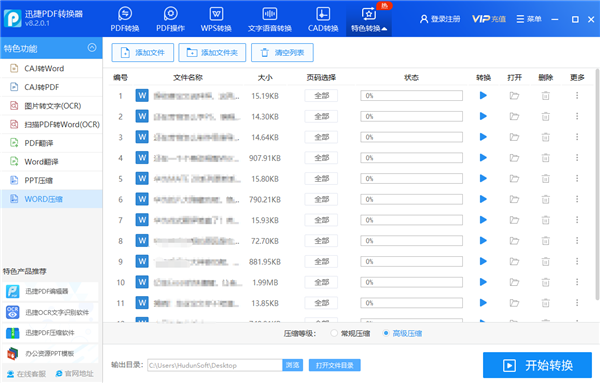Choose 扫描PDF转Word(OCR) function
The width and height of the screenshot is (600, 383).
pos(51,124)
